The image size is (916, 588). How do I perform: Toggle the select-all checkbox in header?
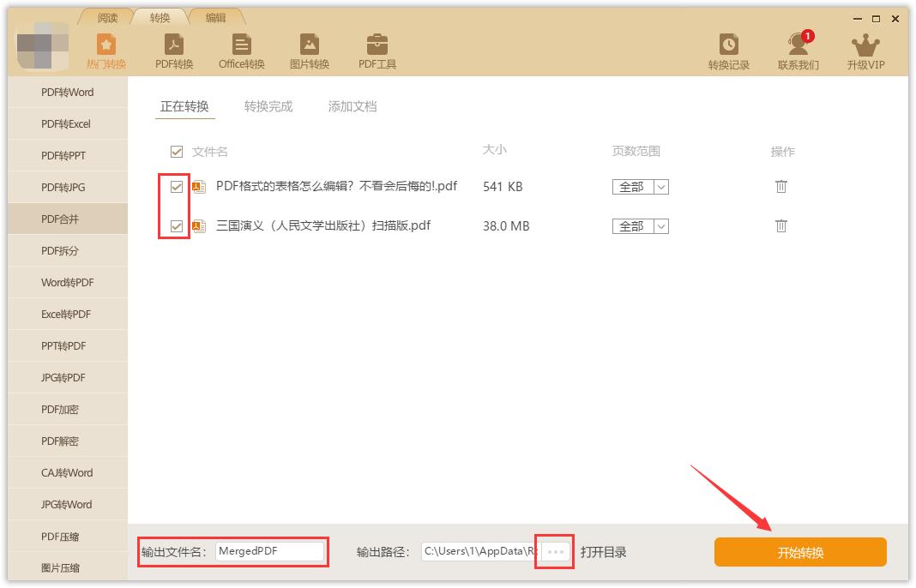[176, 151]
